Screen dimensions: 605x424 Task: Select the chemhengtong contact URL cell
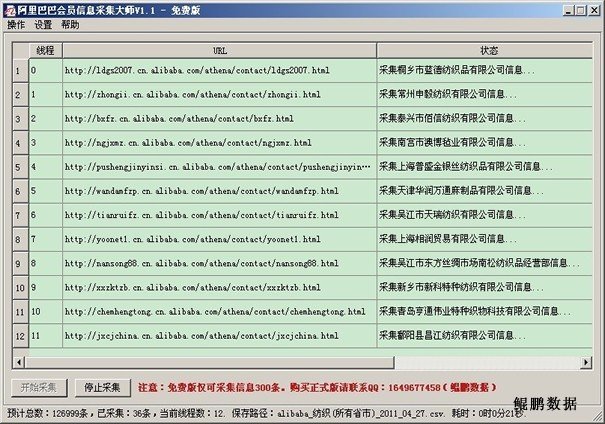[220, 311]
